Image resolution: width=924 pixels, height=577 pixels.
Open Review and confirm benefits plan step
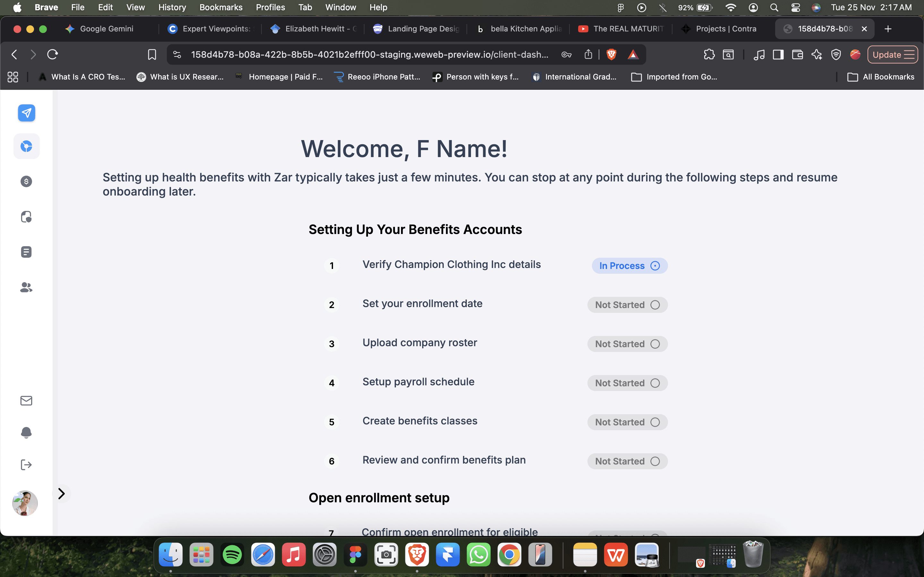click(444, 460)
